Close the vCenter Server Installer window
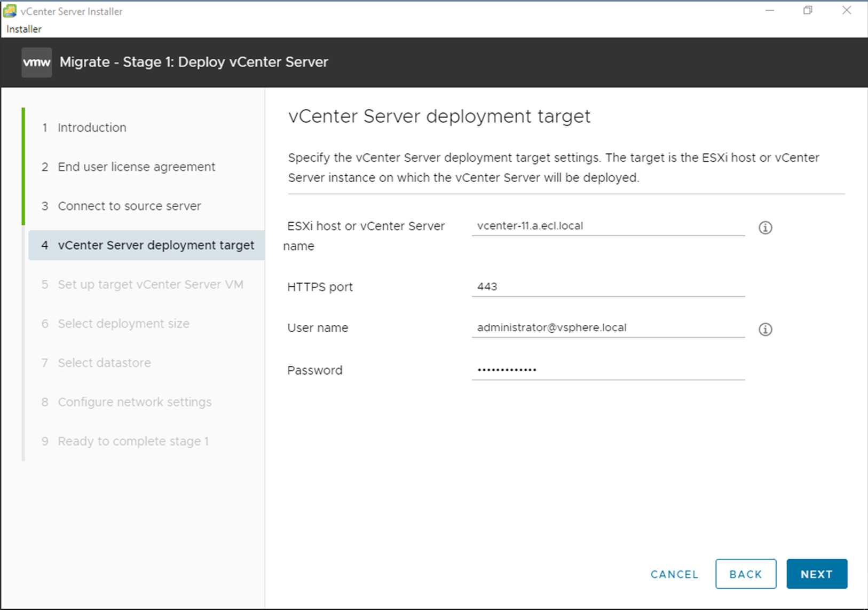 [x=847, y=11]
